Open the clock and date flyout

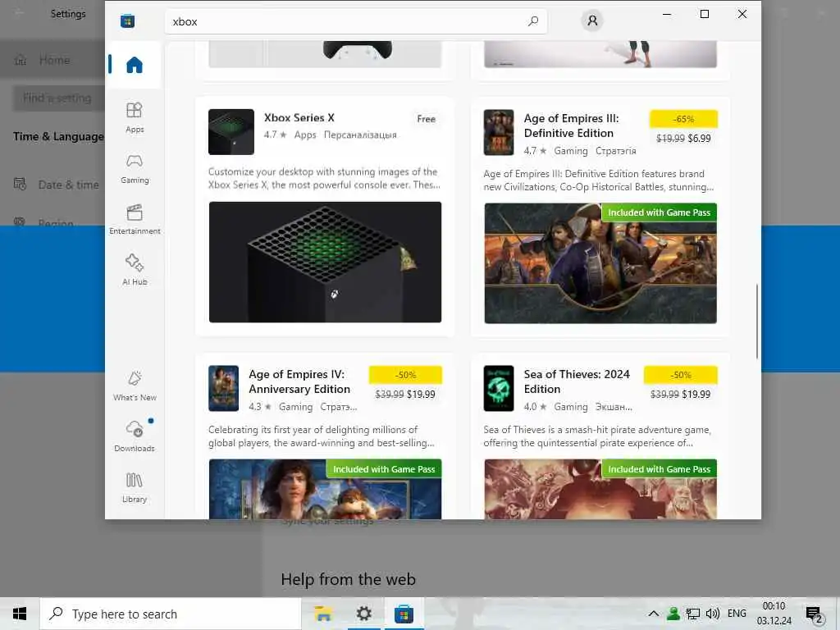(x=774, y=614)
